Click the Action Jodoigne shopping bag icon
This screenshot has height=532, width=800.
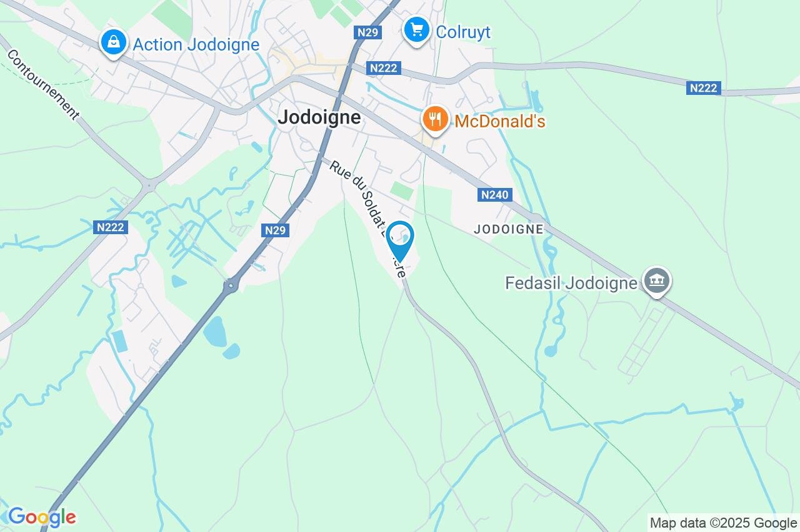coord(113,43)
